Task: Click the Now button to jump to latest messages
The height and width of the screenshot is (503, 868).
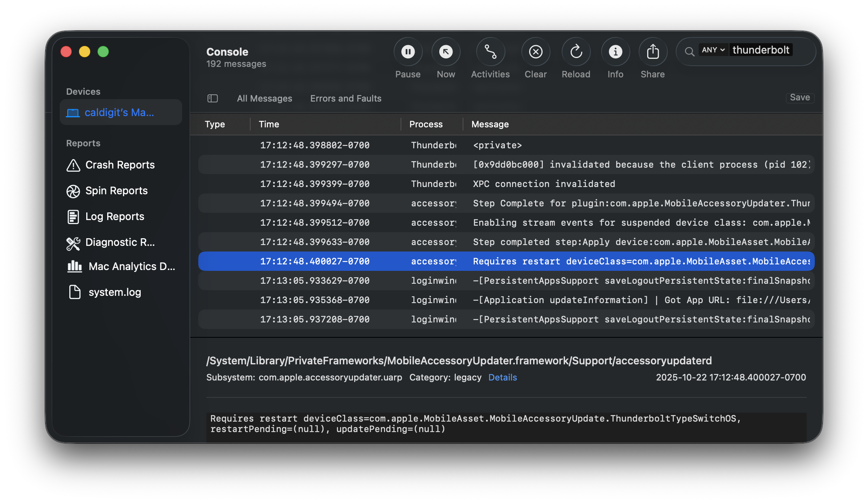Action: click(446, 52)
